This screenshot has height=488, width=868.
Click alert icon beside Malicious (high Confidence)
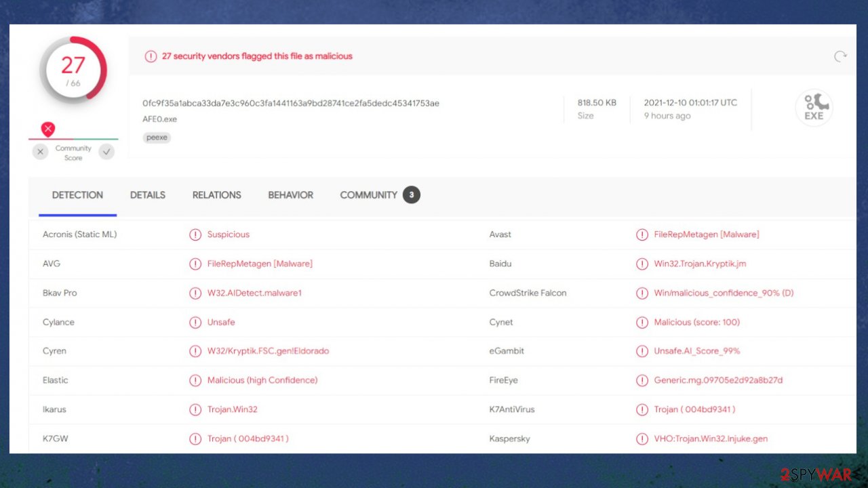(195, 380)
